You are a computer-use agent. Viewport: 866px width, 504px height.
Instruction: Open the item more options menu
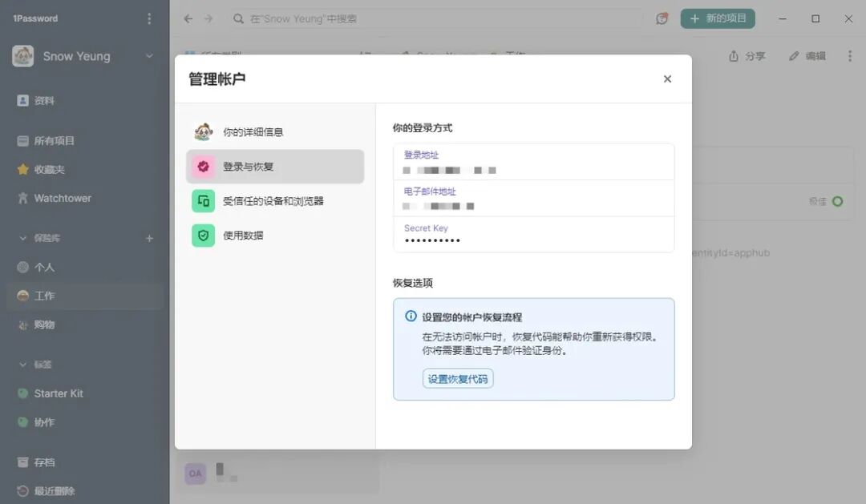coord(849,56)
